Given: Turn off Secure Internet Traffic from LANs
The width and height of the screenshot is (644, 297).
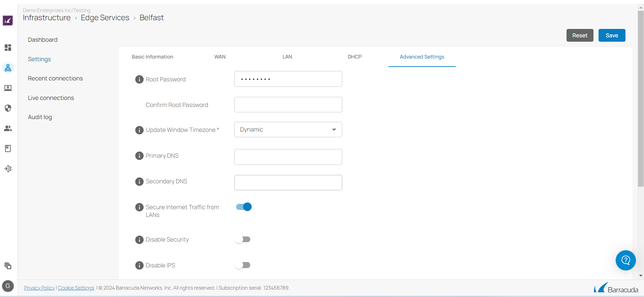Looking at the screenshot, I should pyautogui.click(x=244, y=207).
